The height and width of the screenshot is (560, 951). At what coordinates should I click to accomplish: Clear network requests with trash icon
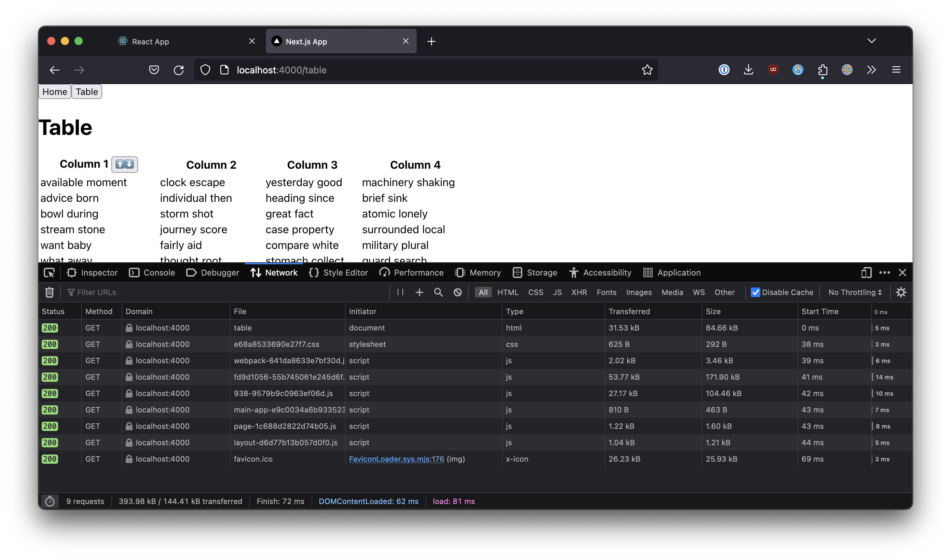click(x=50, y=292)
